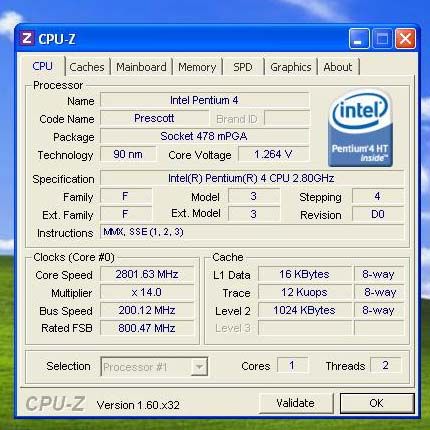The width and height of the screenshot is (430, 430).
Task: Click the Version 1.60.x32 text
Action: coord(138,405)
